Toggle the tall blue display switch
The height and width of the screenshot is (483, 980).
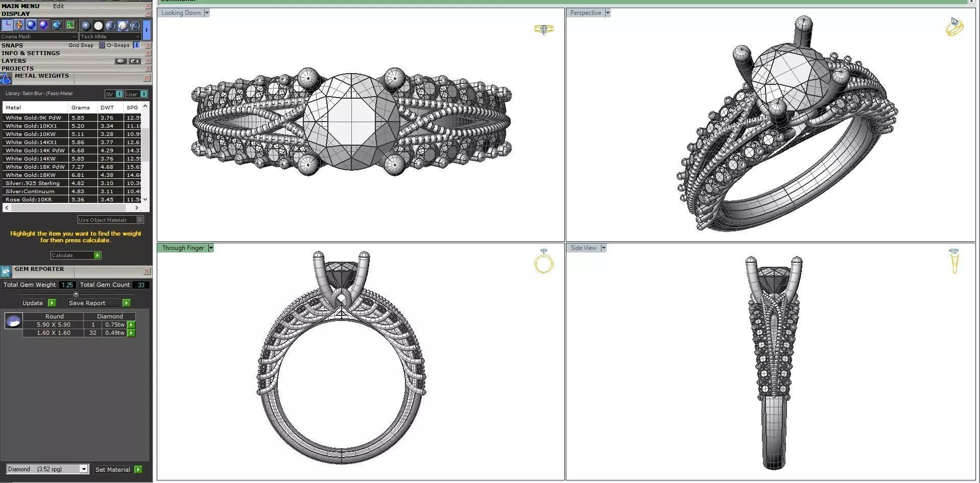click(147, 30)
